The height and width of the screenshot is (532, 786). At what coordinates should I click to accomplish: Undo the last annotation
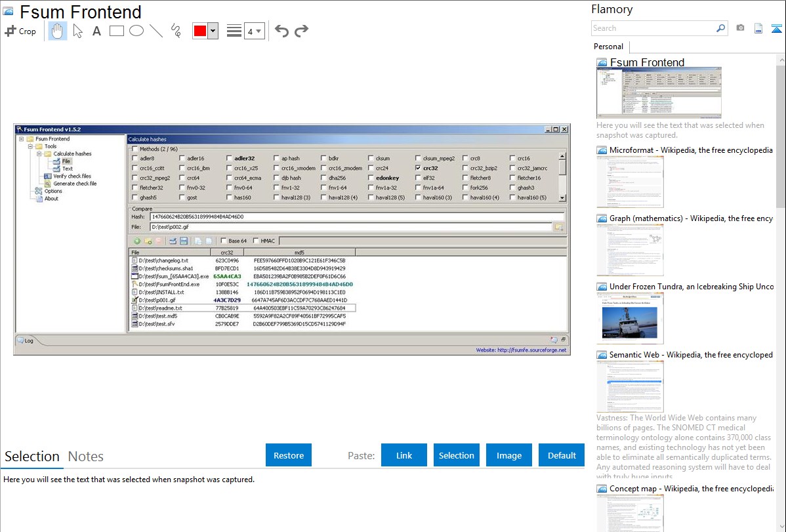(281, 31)
